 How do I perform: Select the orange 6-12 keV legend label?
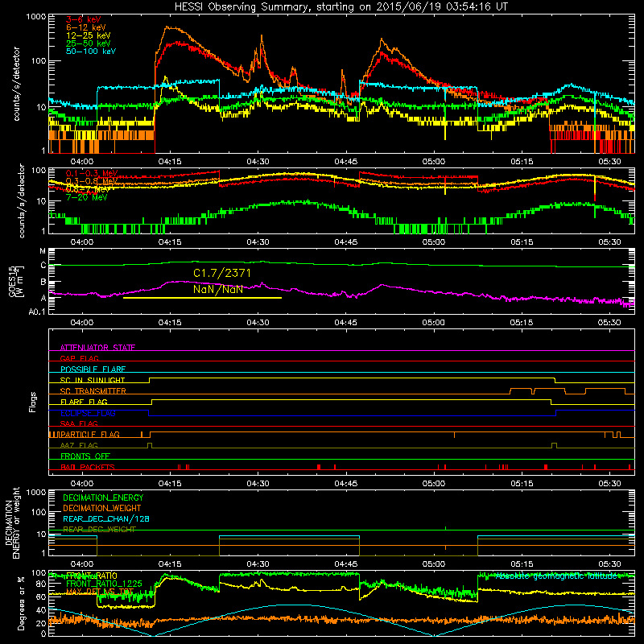(x=86, y=27)
